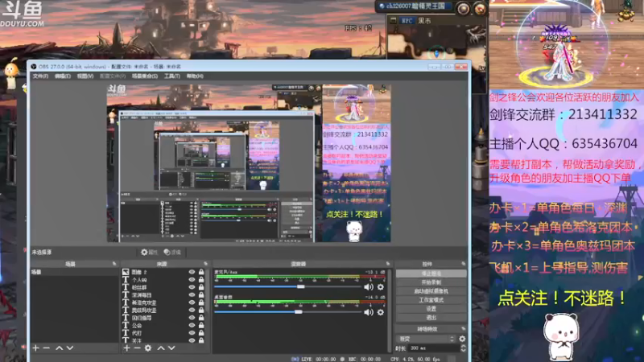Open the 工具(T) menu

(x=172, y=76)
